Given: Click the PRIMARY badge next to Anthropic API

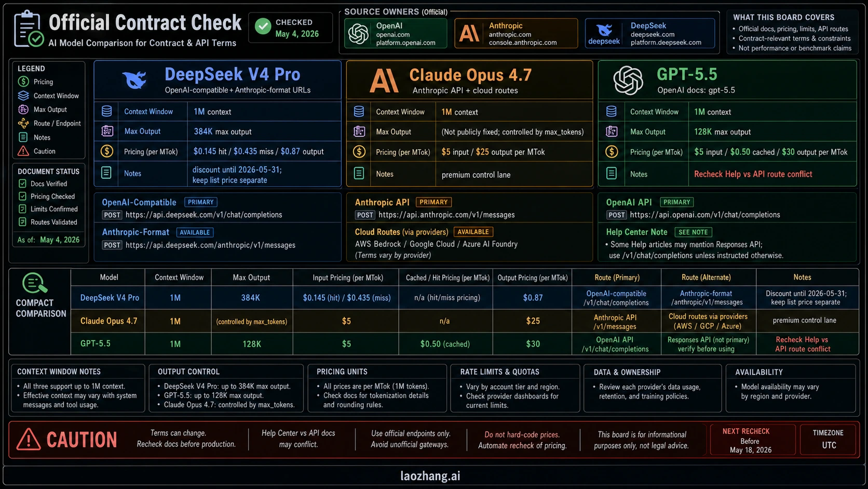Looking at the screenshot, I should (x=433, y=202).
